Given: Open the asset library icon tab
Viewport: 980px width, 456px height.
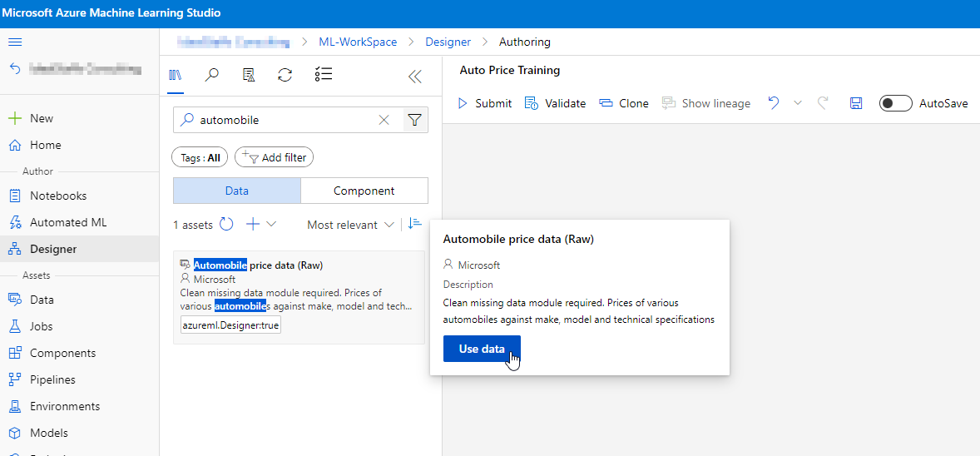Looking at the screenshot, I should (175, 75).
